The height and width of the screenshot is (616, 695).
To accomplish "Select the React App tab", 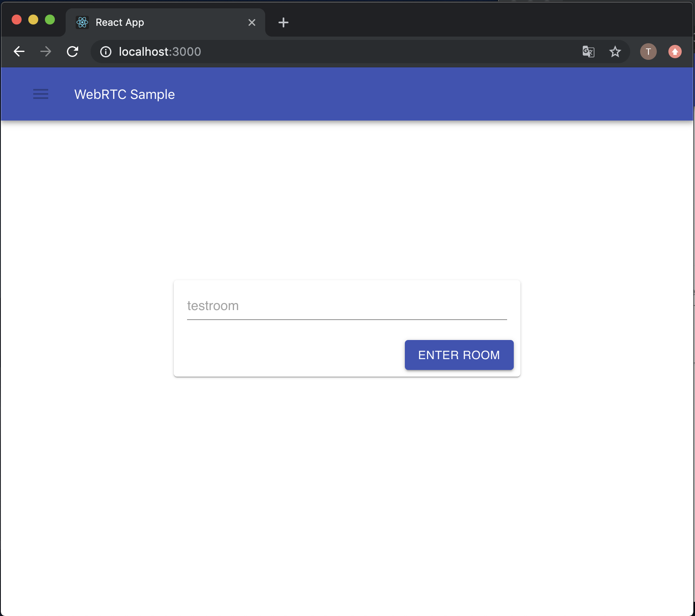I will (x=165, y=22).
